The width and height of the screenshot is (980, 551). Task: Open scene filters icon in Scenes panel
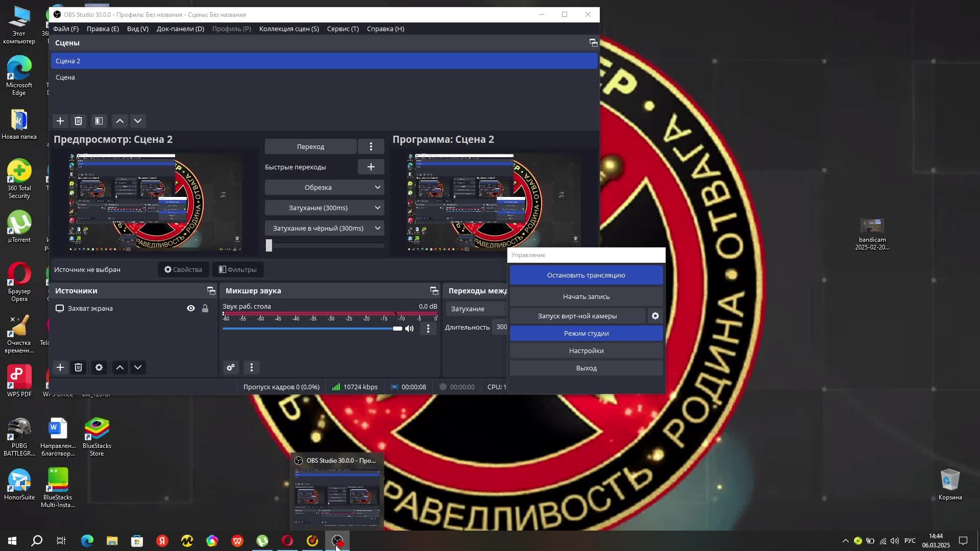(99, 121)
